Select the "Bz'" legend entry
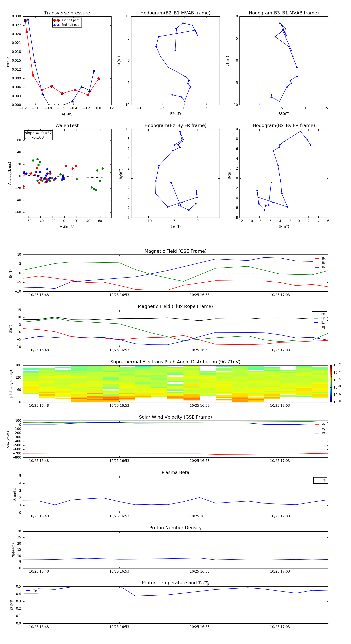Screen dimensions: 351x644 [x=320, y=323]
